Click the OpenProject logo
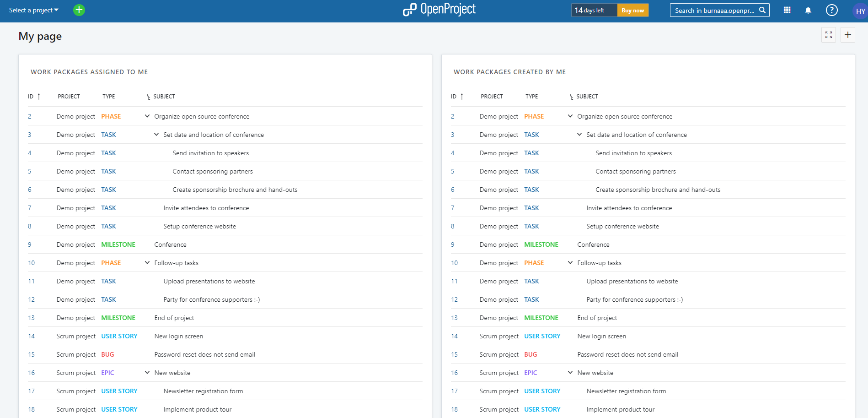This screenshot has height=418, width=868. click(x=439, y=10)
